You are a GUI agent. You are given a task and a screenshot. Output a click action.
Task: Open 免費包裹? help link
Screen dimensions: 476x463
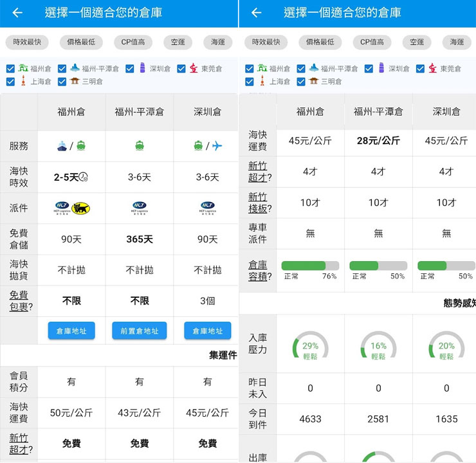[21, 301]
